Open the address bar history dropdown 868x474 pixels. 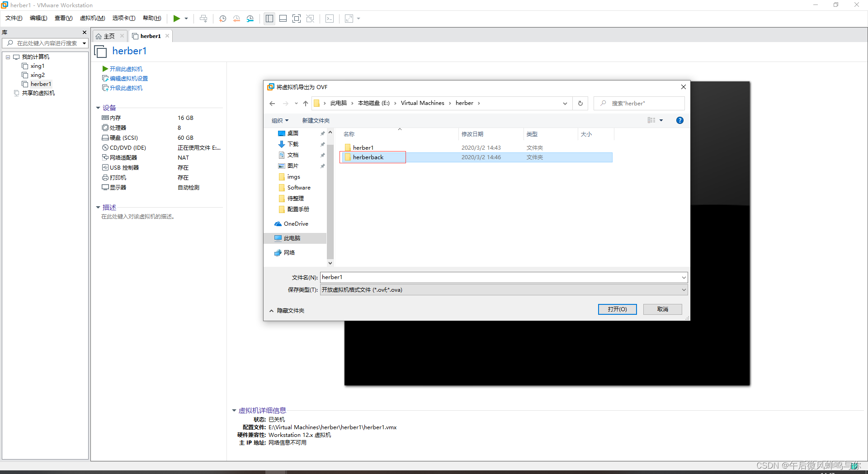(565, 103)
